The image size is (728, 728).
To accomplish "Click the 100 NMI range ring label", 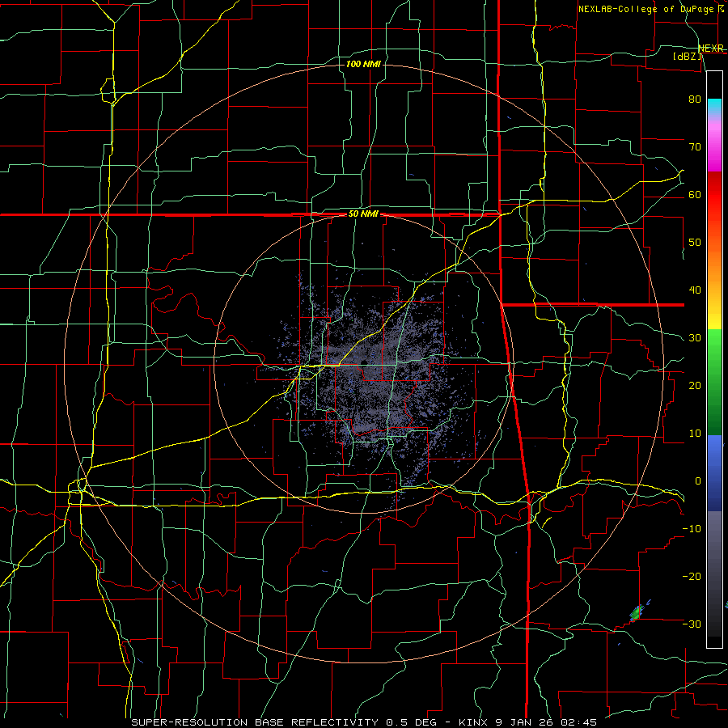I will point(363,64).
